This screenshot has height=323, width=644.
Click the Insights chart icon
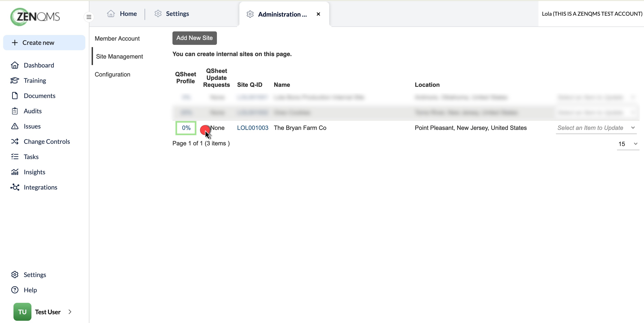click(x=15, y=172)
